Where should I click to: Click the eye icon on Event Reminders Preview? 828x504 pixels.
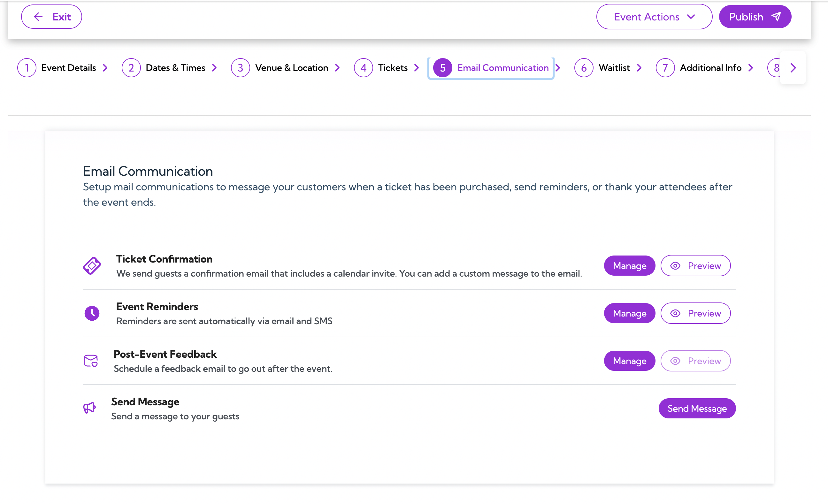pos(675,313)
